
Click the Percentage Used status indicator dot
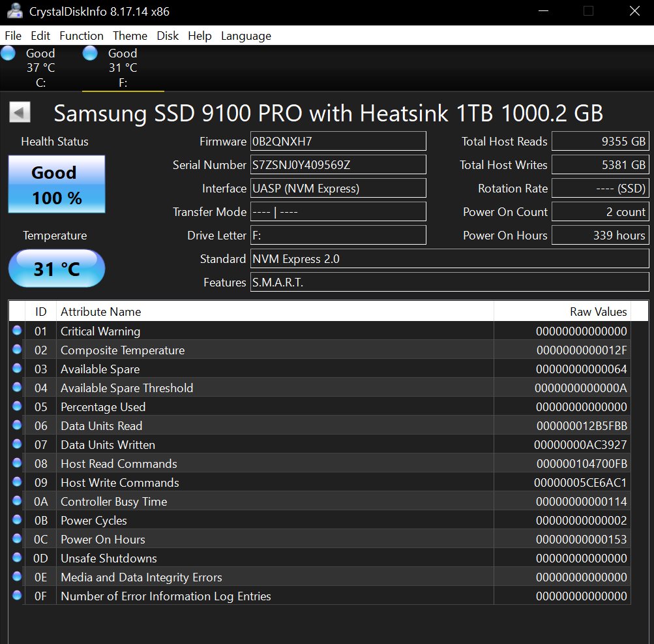tap(17, 406)
